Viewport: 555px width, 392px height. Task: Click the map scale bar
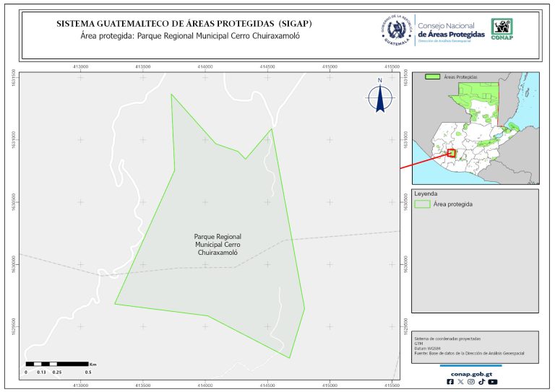point(57,363)
